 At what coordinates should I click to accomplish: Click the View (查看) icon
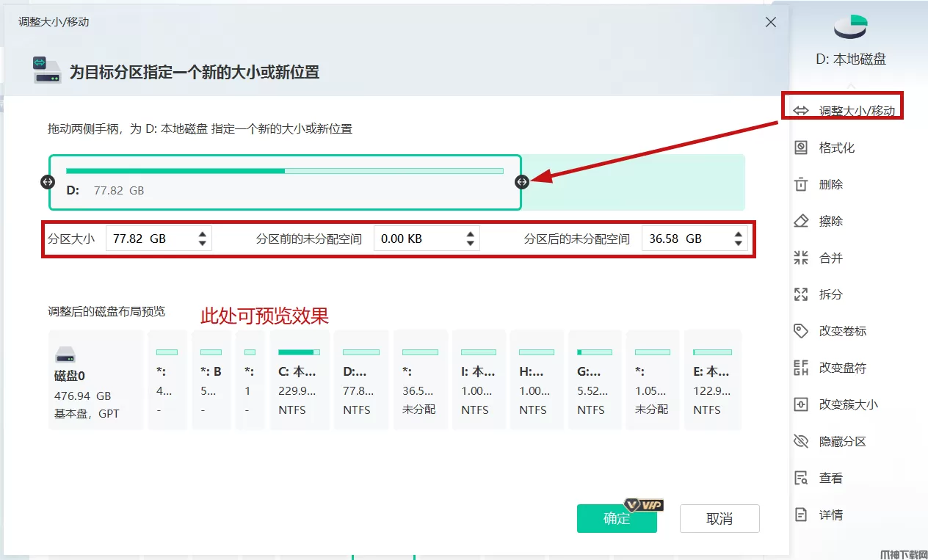click(801, 478)
